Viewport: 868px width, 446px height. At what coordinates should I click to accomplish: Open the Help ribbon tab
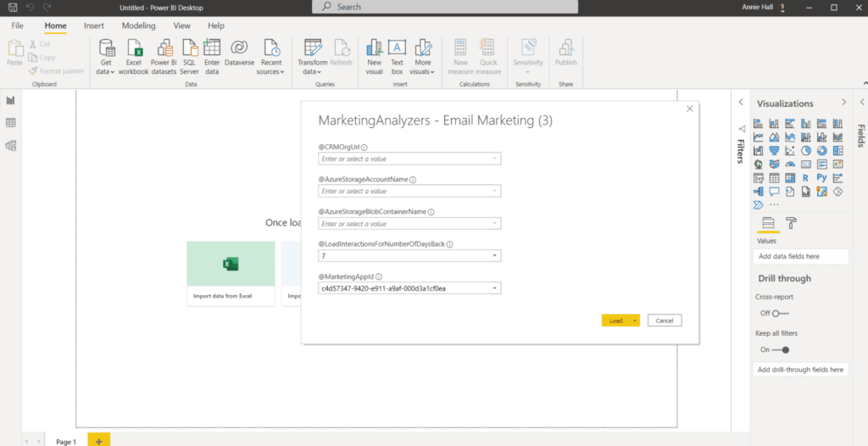[216, 25]
